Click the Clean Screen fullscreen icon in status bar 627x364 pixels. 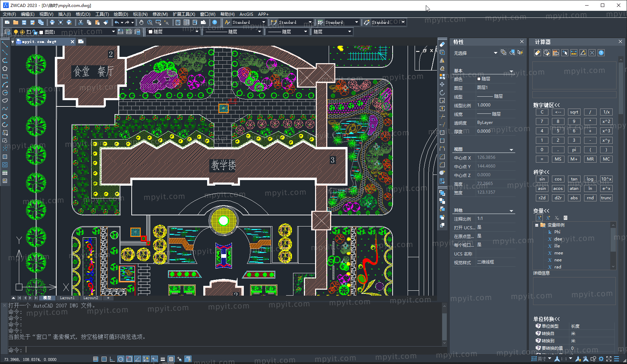609,359
